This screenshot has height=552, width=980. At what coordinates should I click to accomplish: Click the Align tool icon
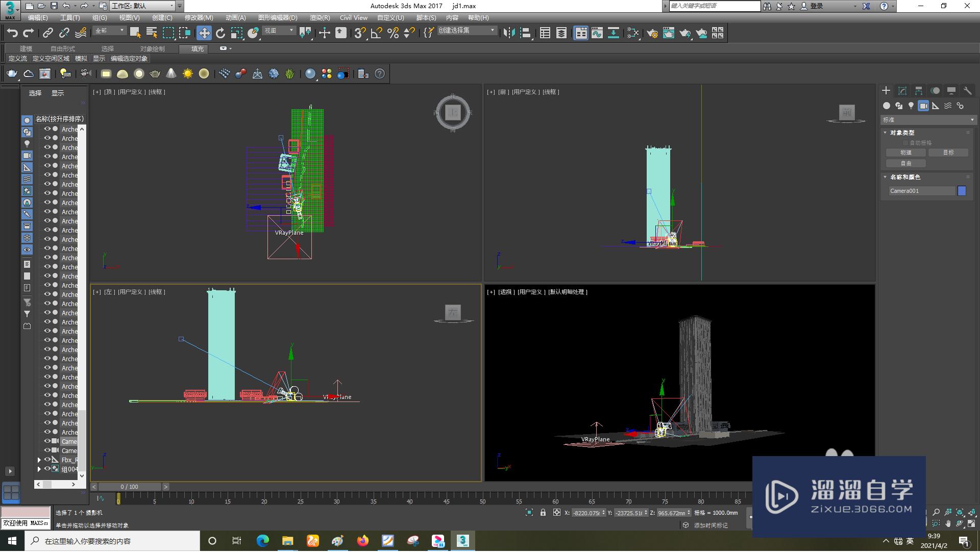[x=526, y=33]
